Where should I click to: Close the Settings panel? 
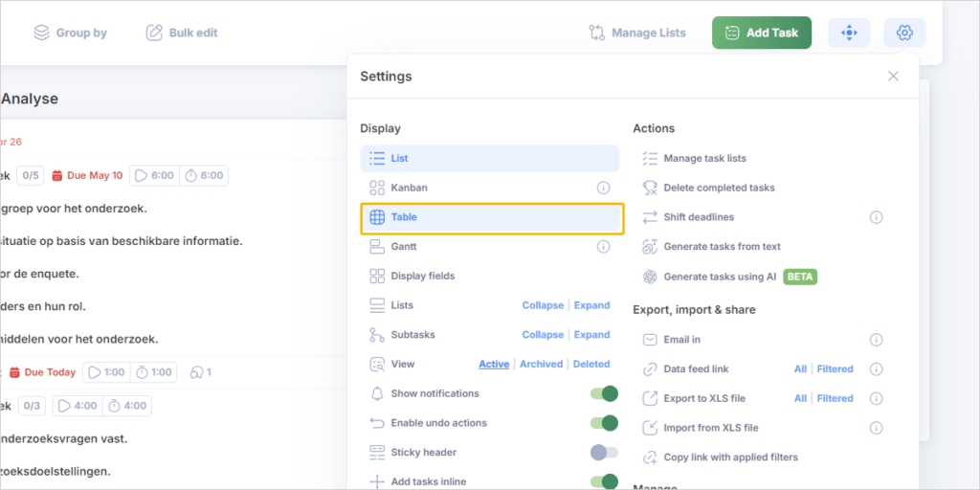893,77
